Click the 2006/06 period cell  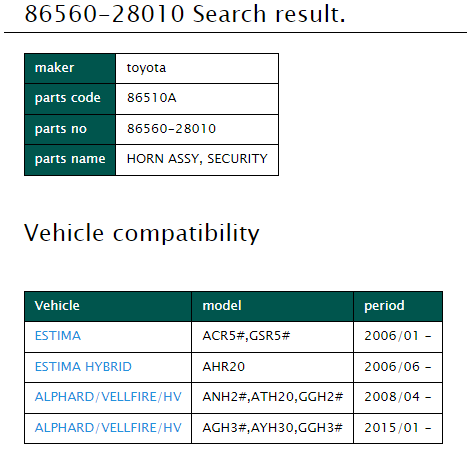pos(398,367)
